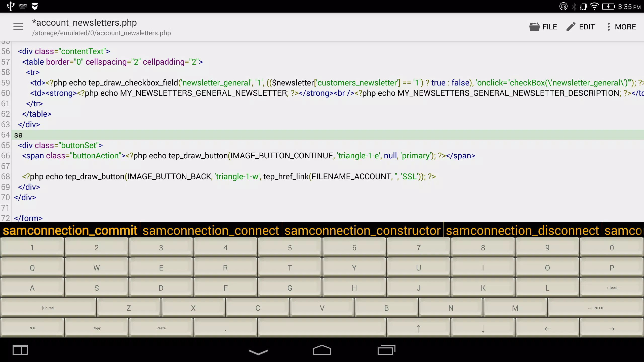
Task: Tap the Z key
Action: (129, 308)
